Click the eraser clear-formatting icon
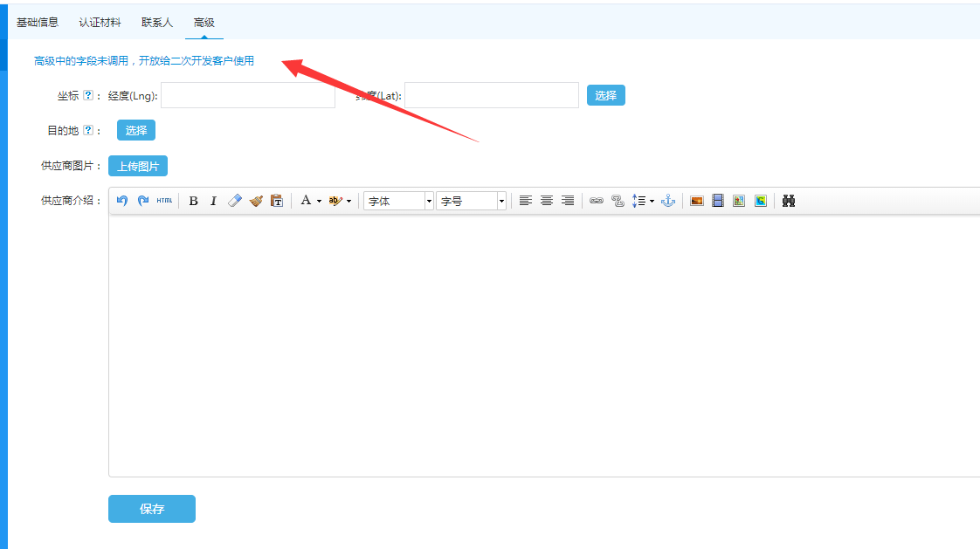This screenshot has width=980, height=549. coord(234,201)
